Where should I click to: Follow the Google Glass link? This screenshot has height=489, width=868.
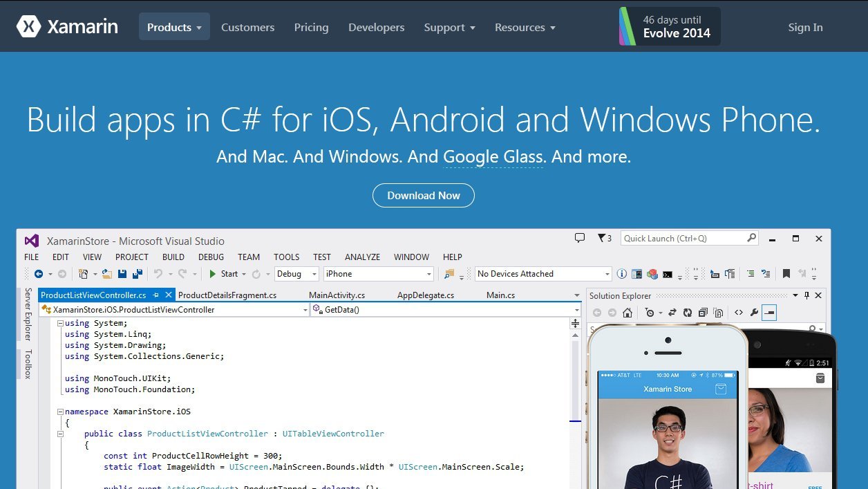(x=493, y=156)
